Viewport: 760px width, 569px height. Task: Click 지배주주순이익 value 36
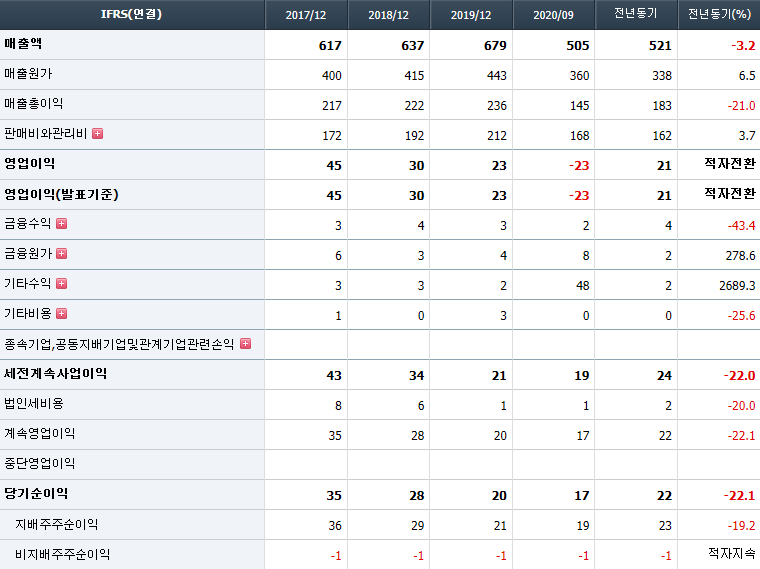pos(335,526)
